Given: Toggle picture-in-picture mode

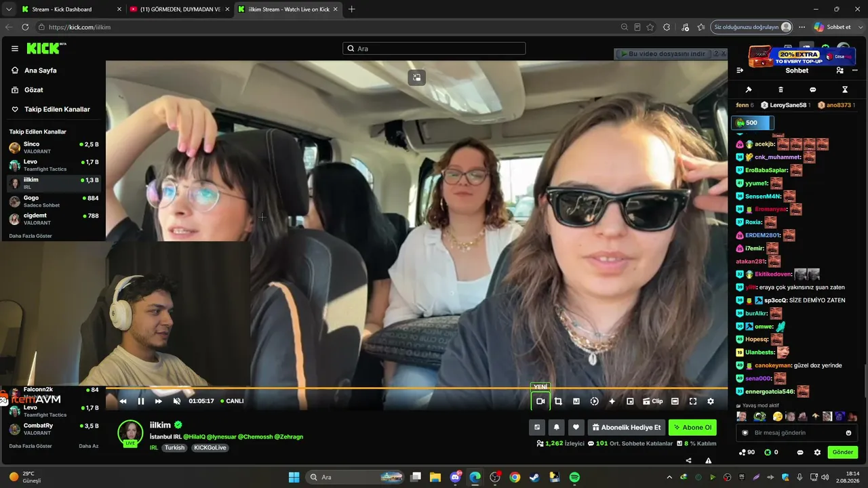Looking at the screenshot, I should pos(630,401).
